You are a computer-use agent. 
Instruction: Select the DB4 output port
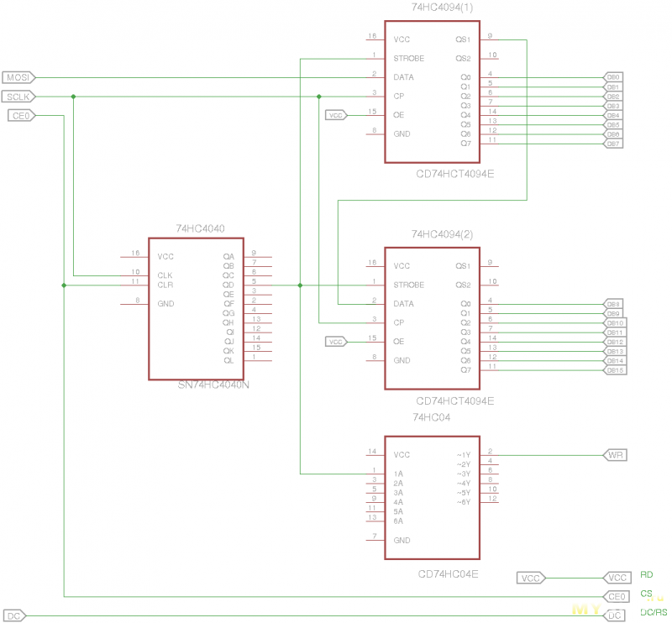point(613,115)
